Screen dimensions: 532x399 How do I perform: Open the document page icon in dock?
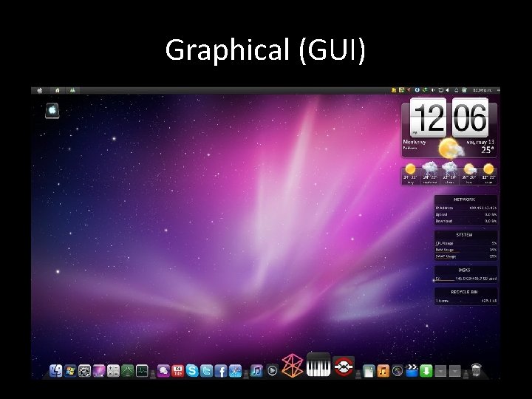[x=369, y=370]
